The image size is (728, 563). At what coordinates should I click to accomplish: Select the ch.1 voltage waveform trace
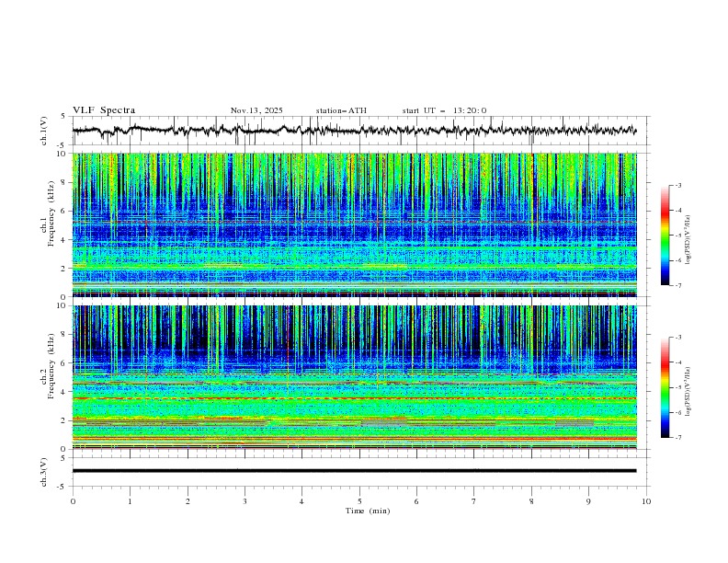(x=354, y=131)
